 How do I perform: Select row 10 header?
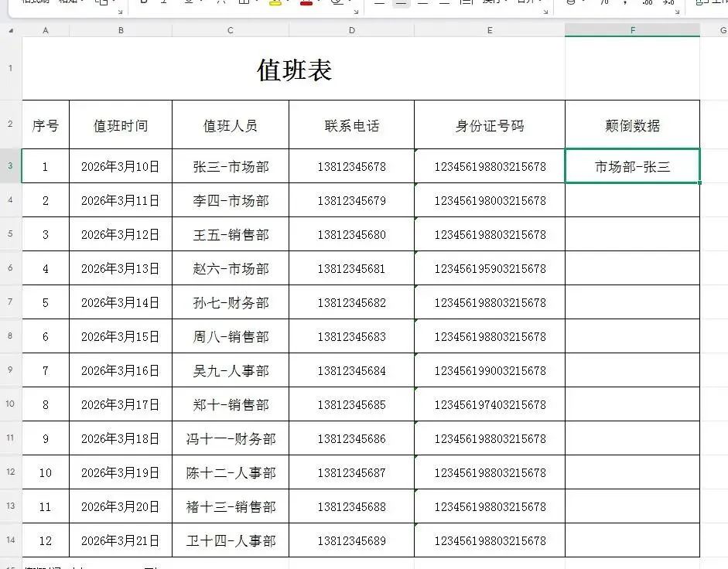coord(11,404)
